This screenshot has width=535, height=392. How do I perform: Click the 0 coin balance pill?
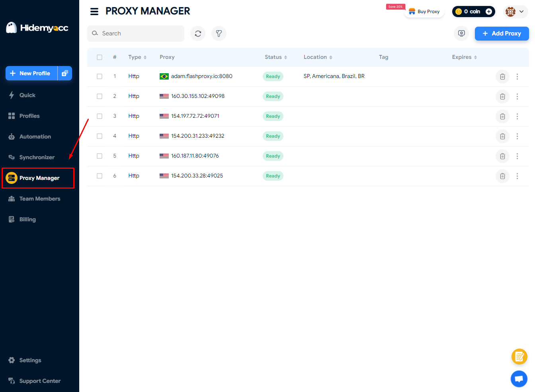point(473,12)
